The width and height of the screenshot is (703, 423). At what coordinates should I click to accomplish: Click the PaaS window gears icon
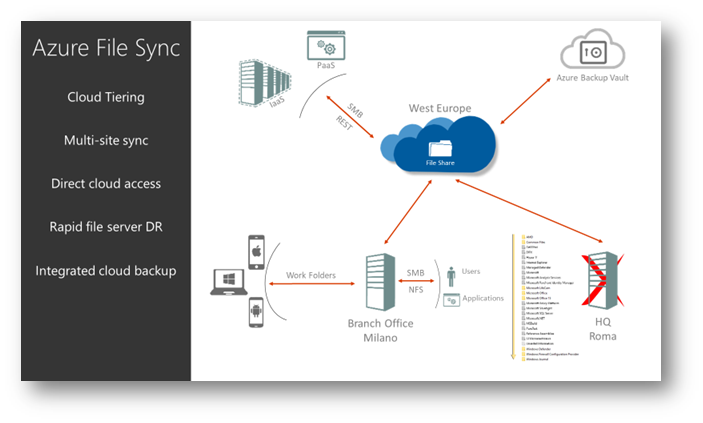(326, 45)
